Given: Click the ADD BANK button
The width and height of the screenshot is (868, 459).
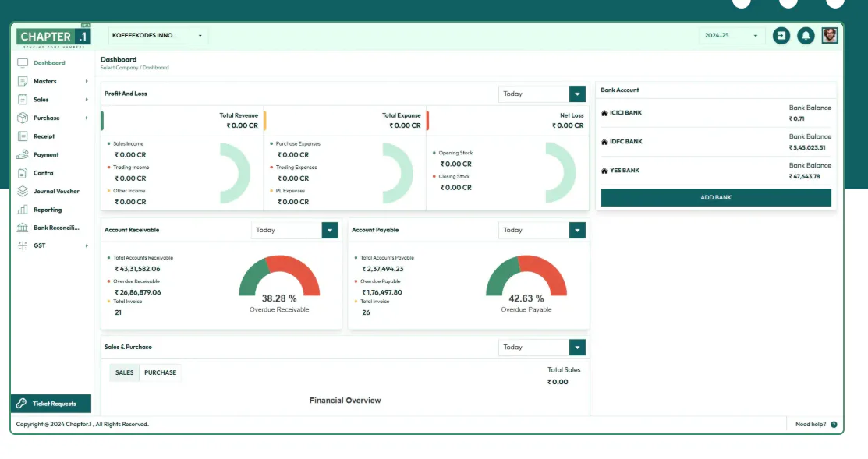Looking at the screenshot, I should pos(716,197).
